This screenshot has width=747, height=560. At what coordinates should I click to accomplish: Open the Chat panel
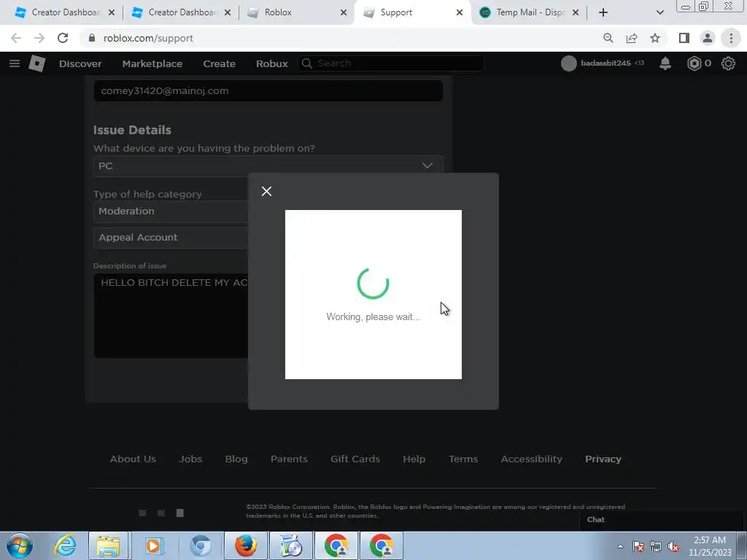(661, 520)
